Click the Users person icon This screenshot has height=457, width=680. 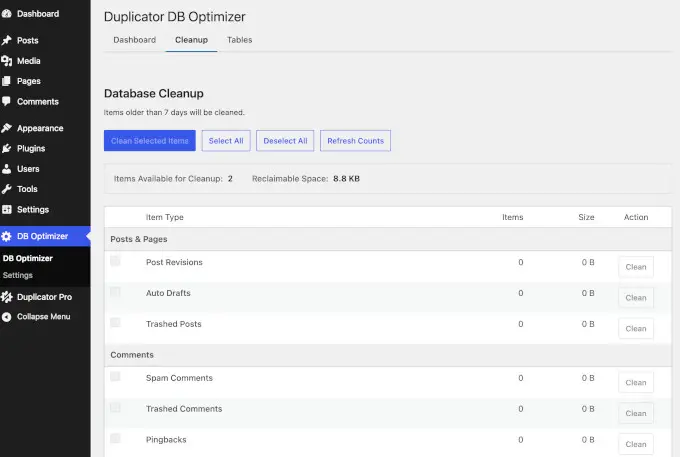click(x=6, y=169)
